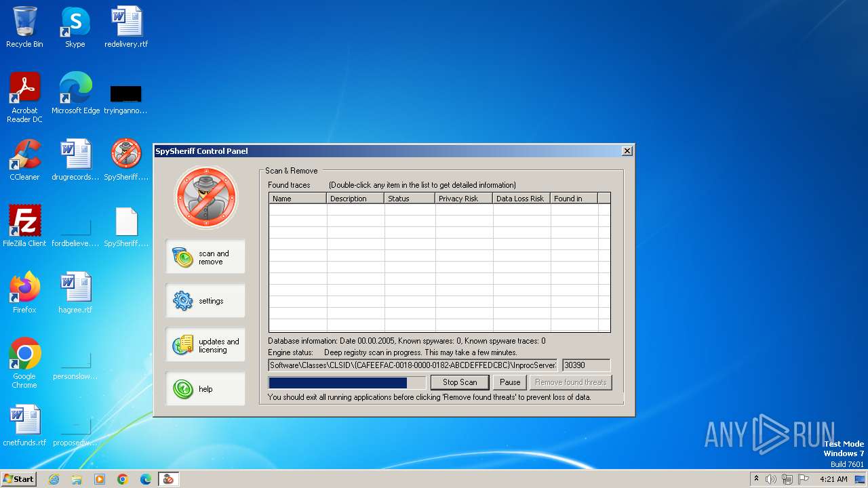Image resolution: width=868 pixels, height=488 pixels.
Task: Pause the registry scan
Action: [x=510, y=382]
